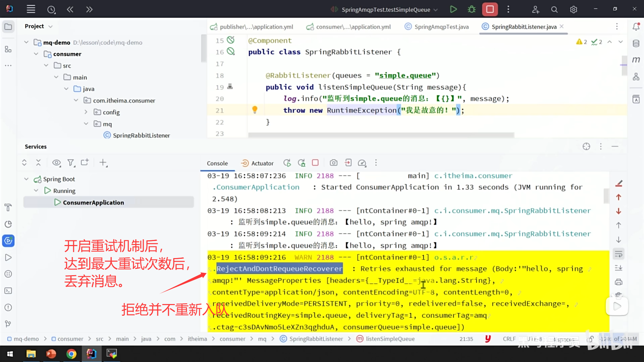Toggle soft-wrap in console output
Viewport: 644px width, 362px height.
(619, 254)
